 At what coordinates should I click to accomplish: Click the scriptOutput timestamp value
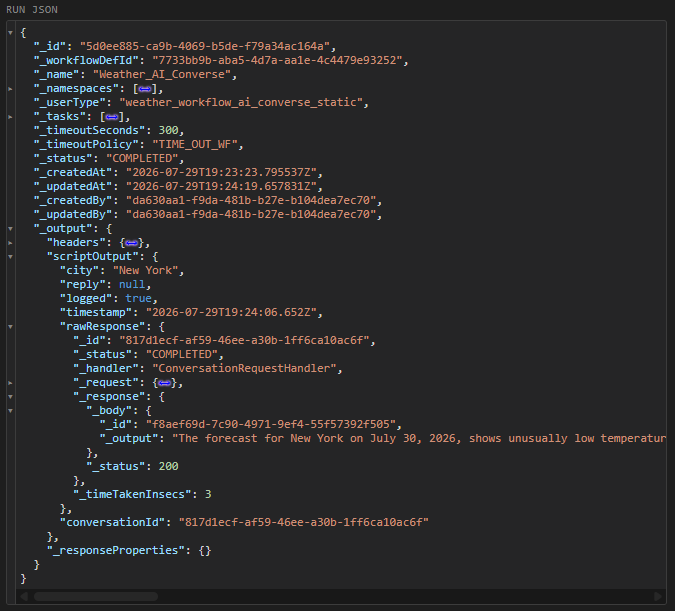[x=231, y=312]
